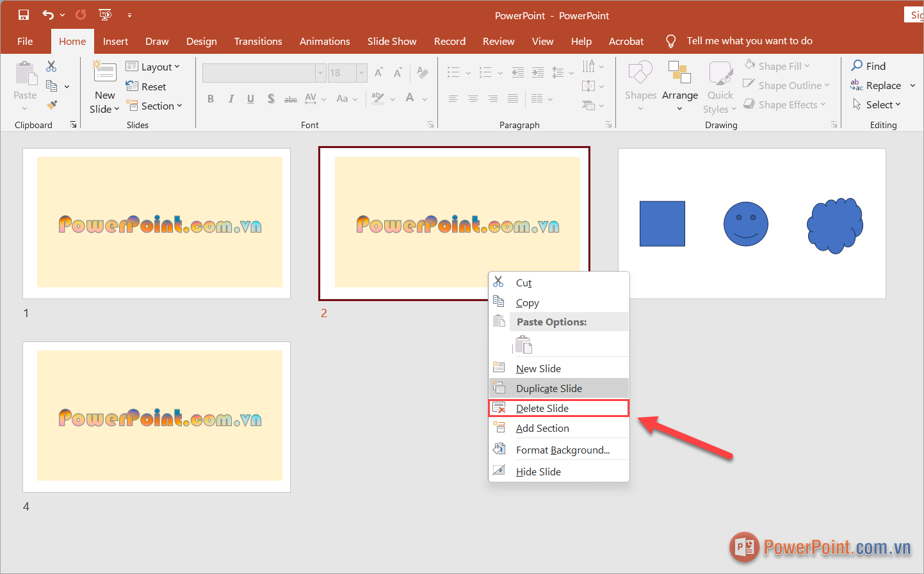The height and width of the screenshot is (574, 924).
Task: Open text highlight color tool
Action: [378, 99]
